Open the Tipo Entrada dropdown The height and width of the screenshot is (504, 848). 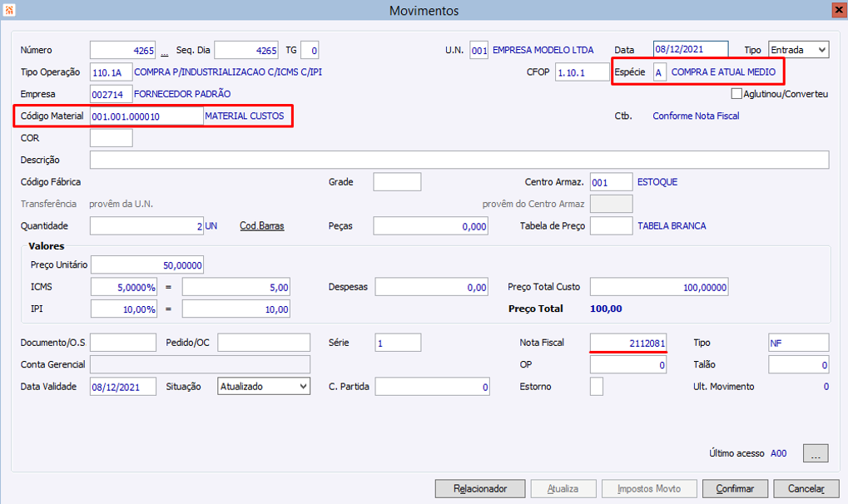pos(798,50)
